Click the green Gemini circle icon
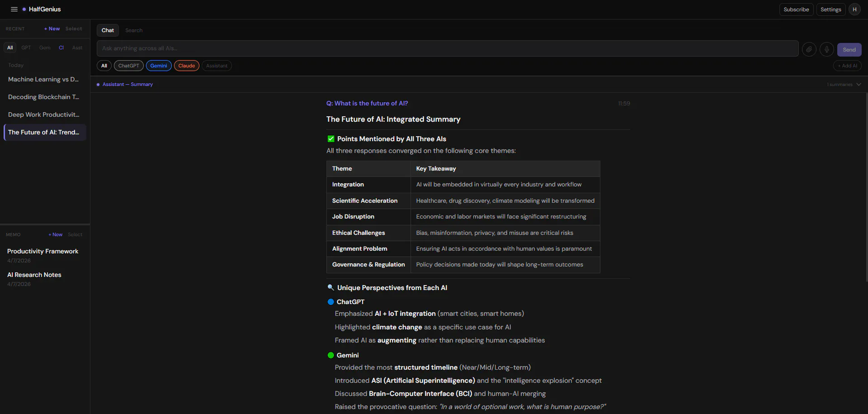The image size is (868, 414). click(x=331, y=355)
